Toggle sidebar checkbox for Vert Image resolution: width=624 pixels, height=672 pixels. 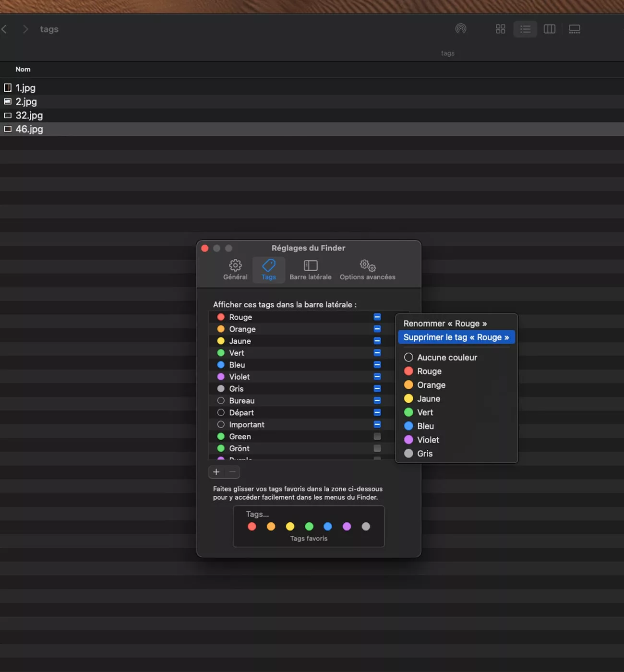(x=377, y=353)
